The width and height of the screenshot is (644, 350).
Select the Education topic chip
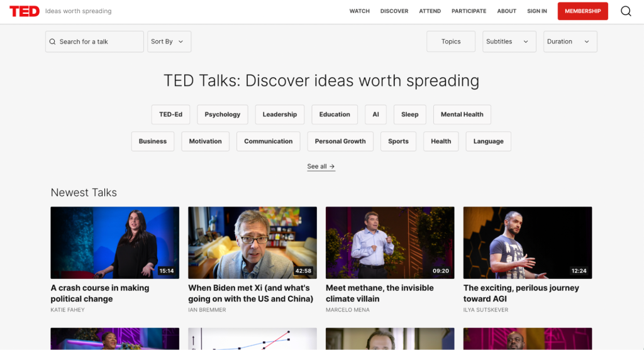[335, 114]
